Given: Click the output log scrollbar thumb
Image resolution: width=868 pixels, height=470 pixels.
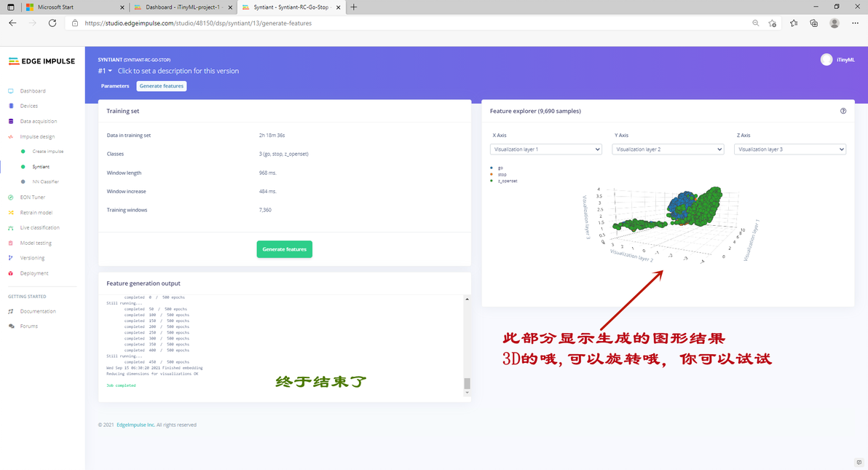Looking at the screenshot, I should pyautogui.click(x=467, y=383).
